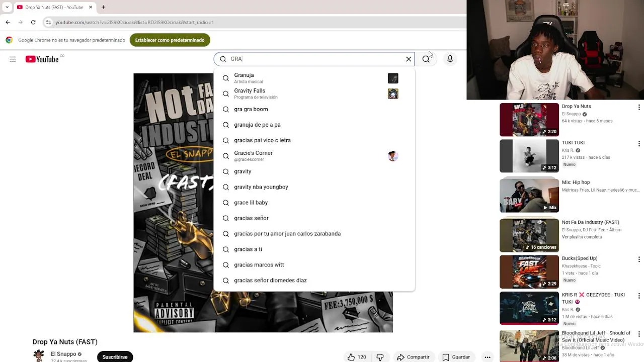Viewport: 644px width, 362px height.
Task: Choose 'grace lil baby' suggestion
Action: pos(314,203)
